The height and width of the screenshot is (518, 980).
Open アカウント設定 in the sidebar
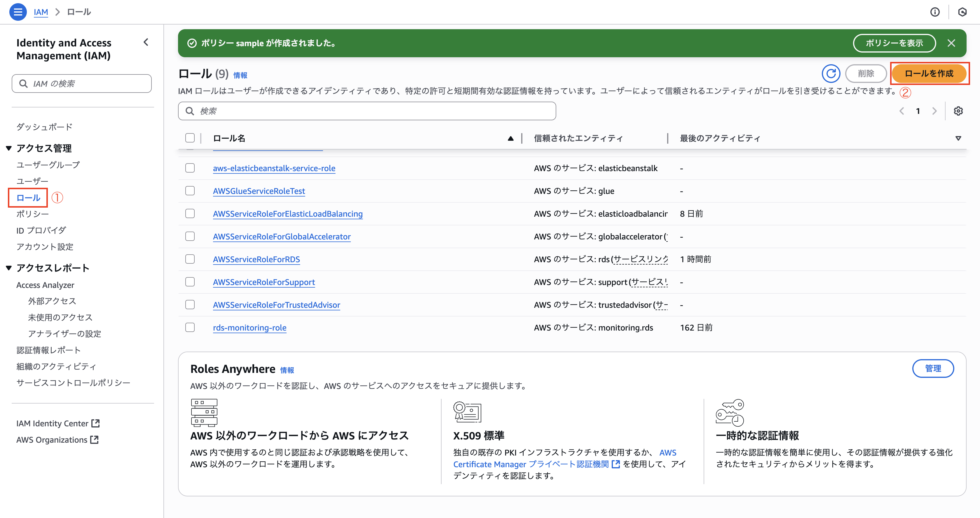coord(45,247)
